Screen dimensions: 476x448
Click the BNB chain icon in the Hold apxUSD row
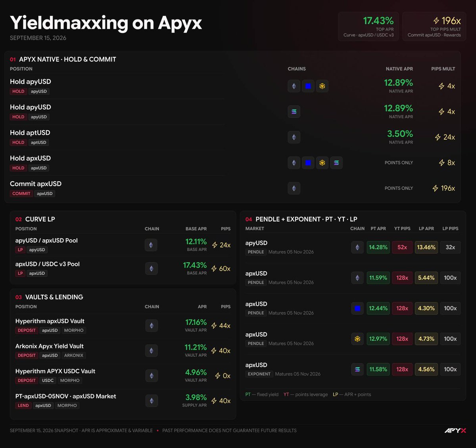(322, 163)
